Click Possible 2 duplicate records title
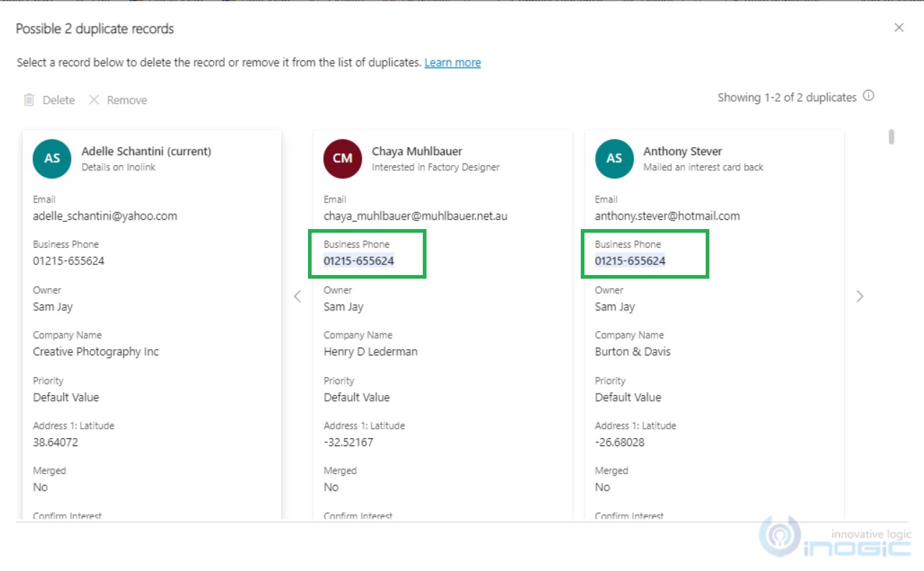Viewport: 924px width, 571px height. pyautogui.click(x=95, y=29)
